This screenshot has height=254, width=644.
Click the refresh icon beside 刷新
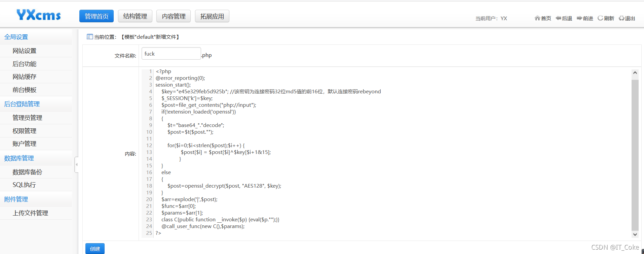coord(600,18)
